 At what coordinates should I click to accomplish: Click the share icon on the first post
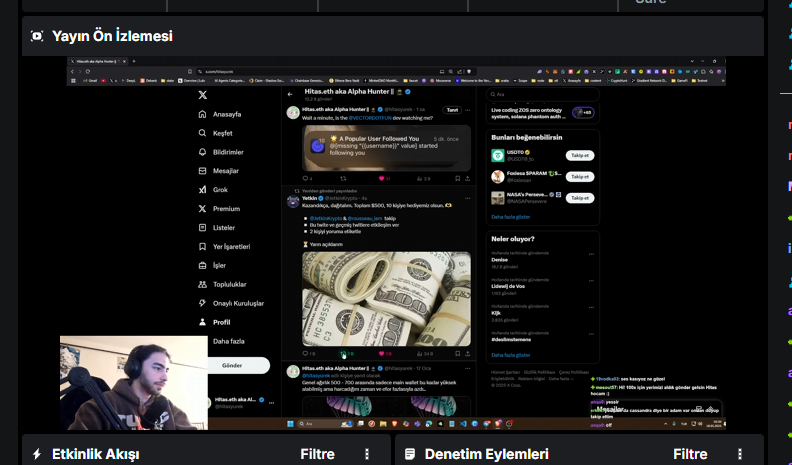tap(467, 178)
